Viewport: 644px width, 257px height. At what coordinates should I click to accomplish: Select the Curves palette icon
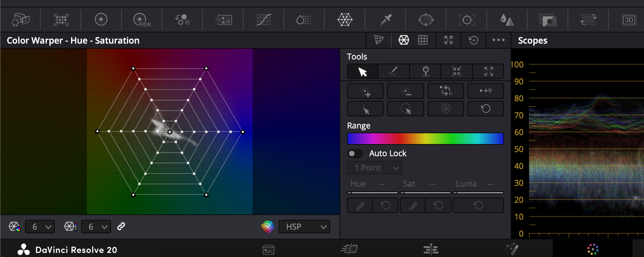click(x=263, y=20)
